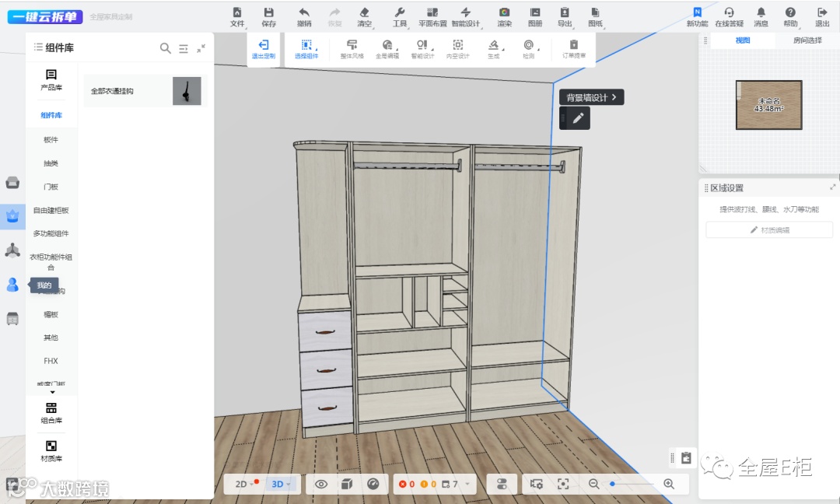
Task: Open the 3D view dropdown
Action: pyautogui.click(x=280, y=485)
